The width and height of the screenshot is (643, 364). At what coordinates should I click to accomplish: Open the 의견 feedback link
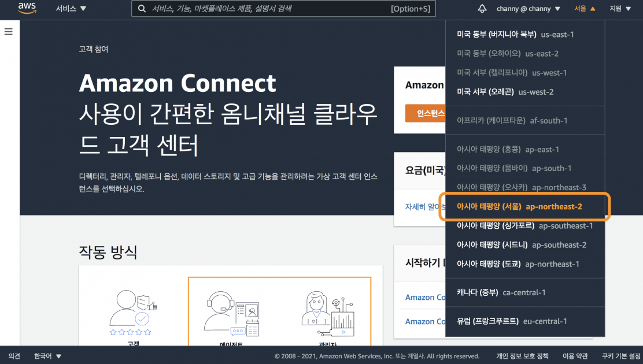(14, 356)
